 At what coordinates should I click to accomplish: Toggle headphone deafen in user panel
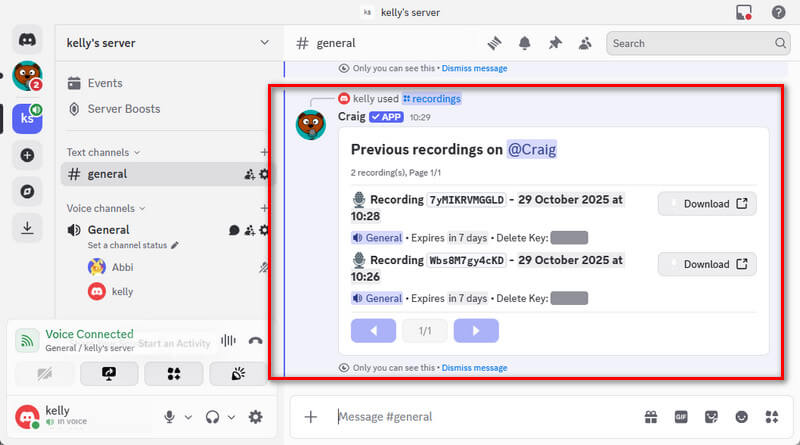coord(212,417)
